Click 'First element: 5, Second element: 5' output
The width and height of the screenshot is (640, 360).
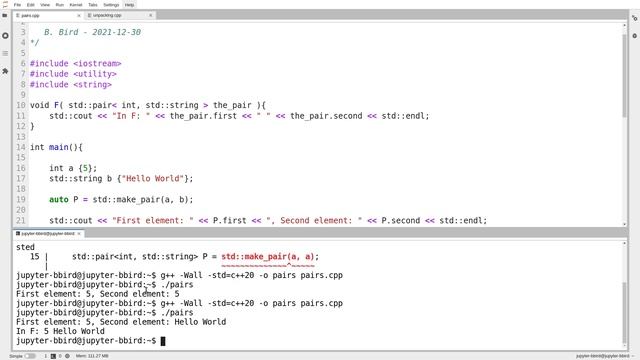98,294
